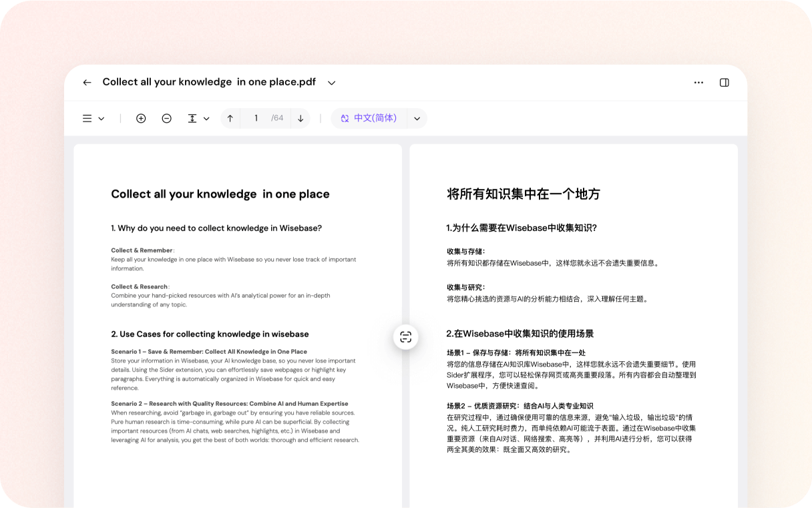Click the Collect & Remember label
Image resolution: width=812 pixels, height=508 pixels.
coord(142,250)
